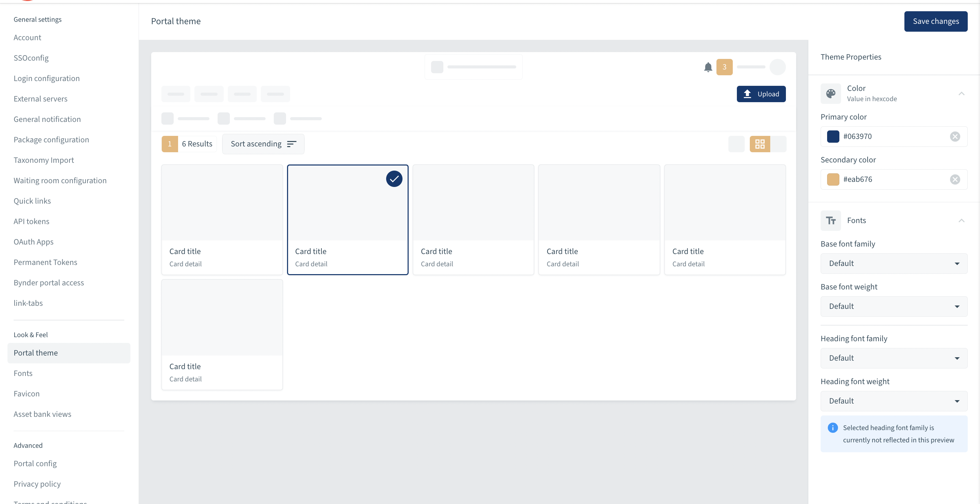This screenshot has height=504, width=980.
Task: Click the sort order icon beside Sort ascending
Action: pyautogui.click(x=291, y=144)
